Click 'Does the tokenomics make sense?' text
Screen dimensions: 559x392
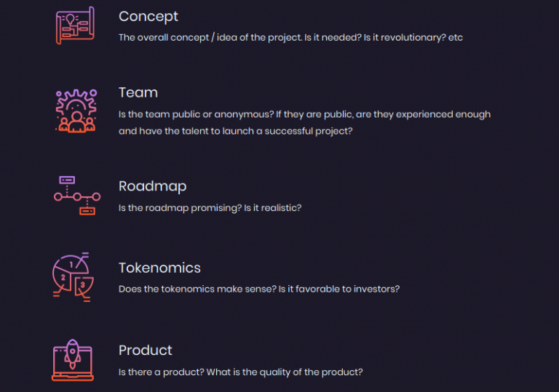(x=197, y=289)
